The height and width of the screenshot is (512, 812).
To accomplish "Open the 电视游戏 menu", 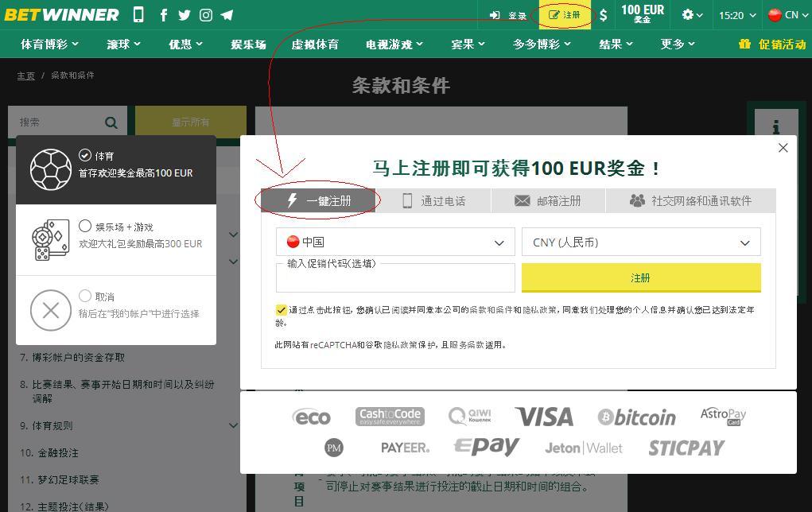I will click(394, 44).
